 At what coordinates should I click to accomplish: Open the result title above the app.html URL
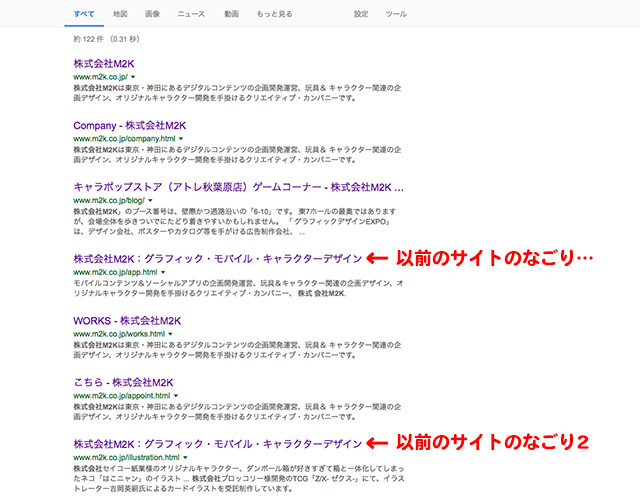[217, 259]
